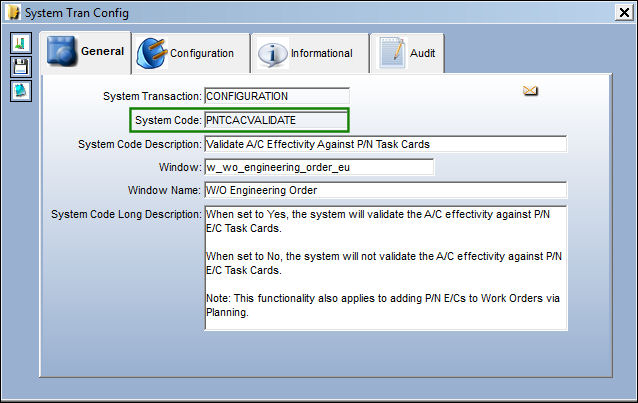Open the Audit tab
638x403 pixels.
[407, 53]
